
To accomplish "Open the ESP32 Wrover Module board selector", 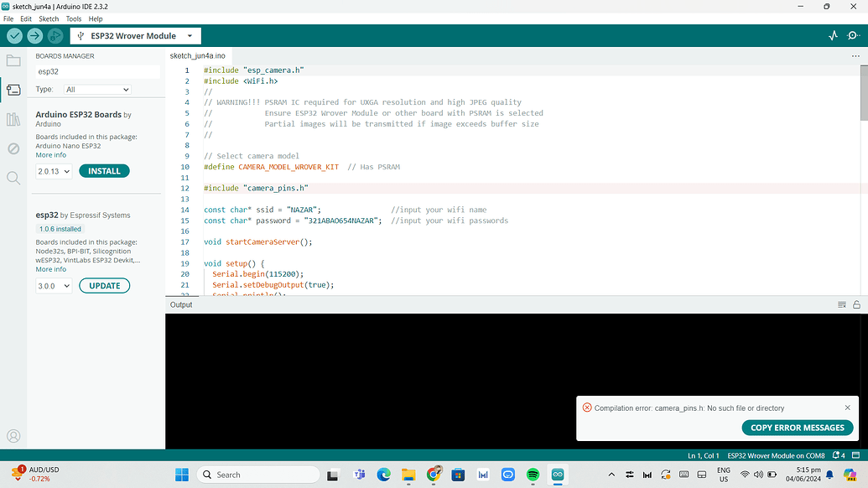I will pyautogui.click(x=135, y=36).
